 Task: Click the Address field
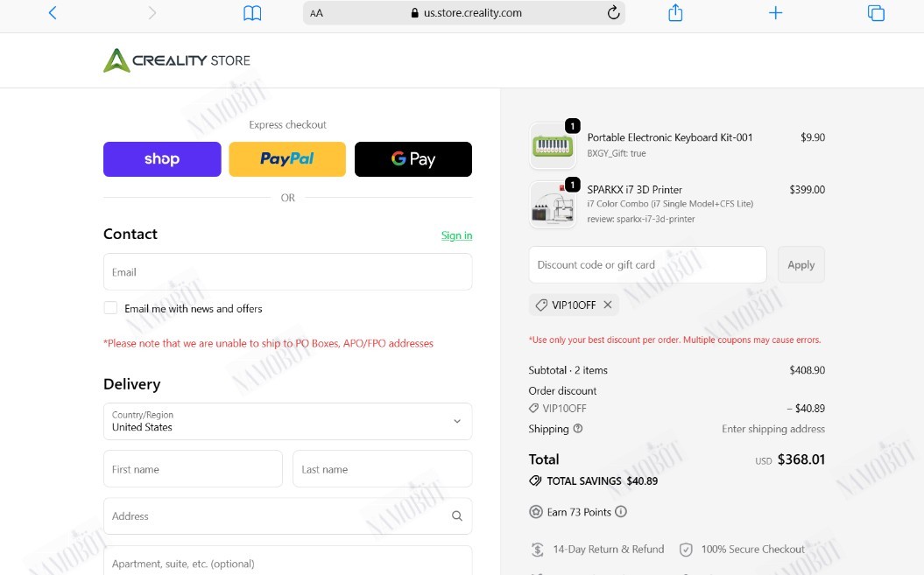[x=287, y=516]
